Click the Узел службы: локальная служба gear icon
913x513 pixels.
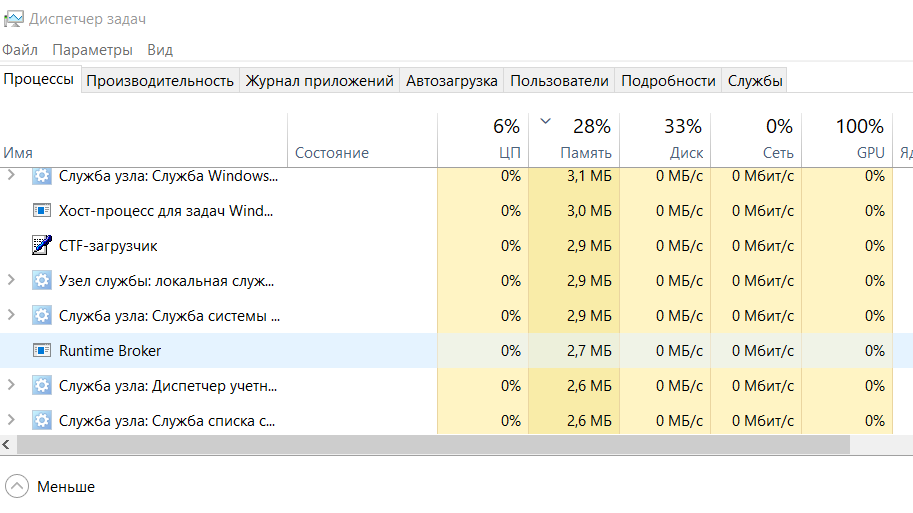coord(41,281)
